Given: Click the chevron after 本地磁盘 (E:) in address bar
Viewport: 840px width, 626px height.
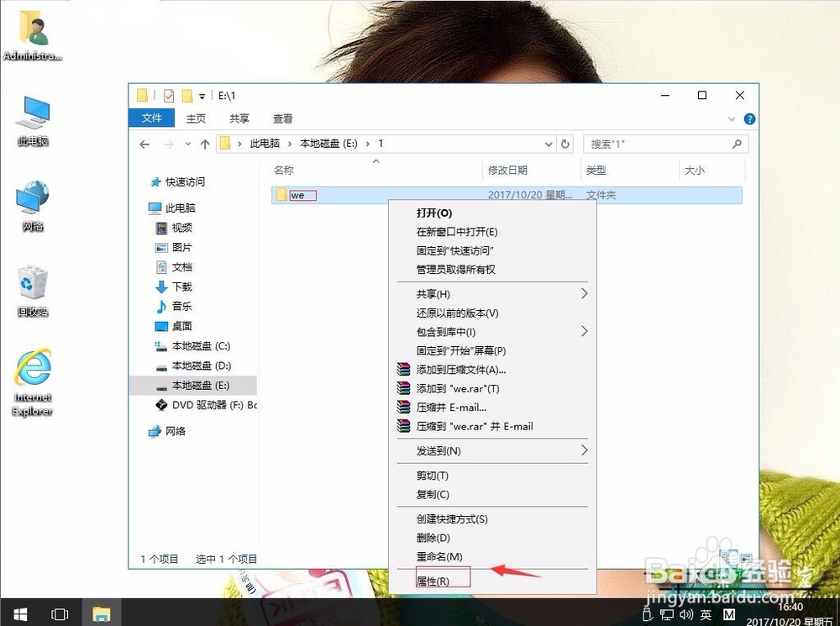Looking at the screenshot, I should tap(368, 144).
